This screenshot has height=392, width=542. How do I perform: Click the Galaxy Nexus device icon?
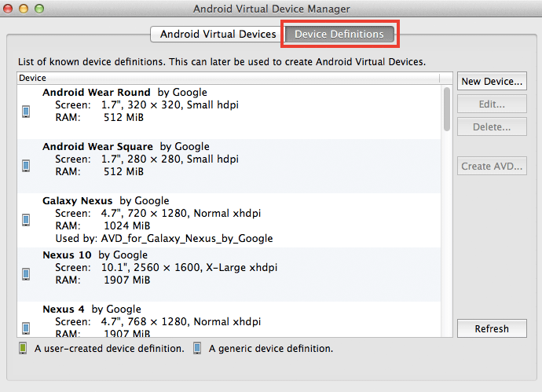(26, 220)
